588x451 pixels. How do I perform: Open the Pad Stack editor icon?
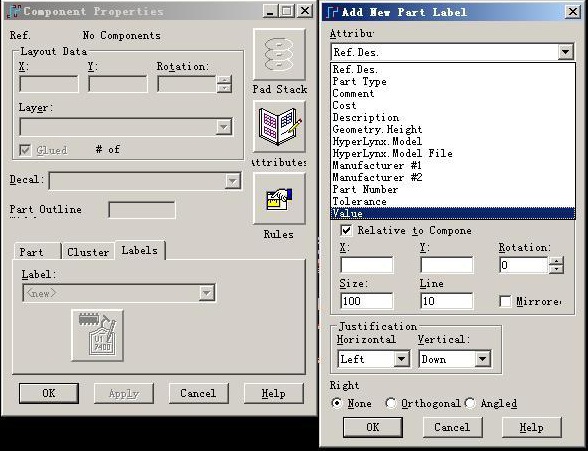tap(279, 54)
